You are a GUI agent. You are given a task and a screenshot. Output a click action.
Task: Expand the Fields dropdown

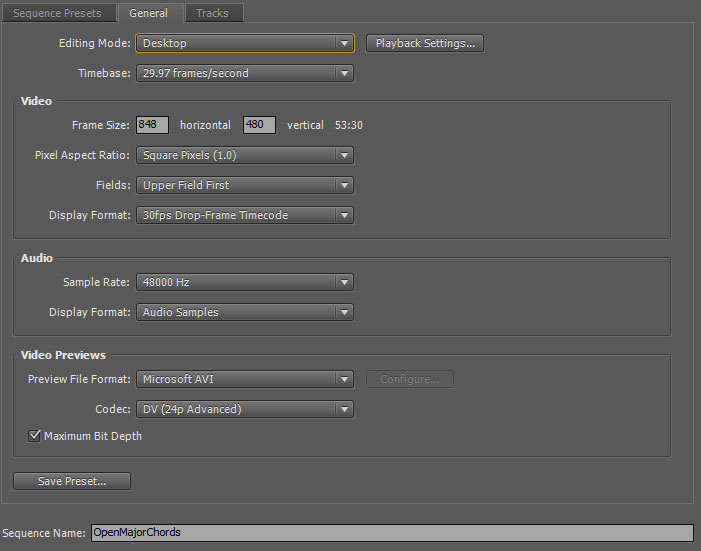[245, 185]
